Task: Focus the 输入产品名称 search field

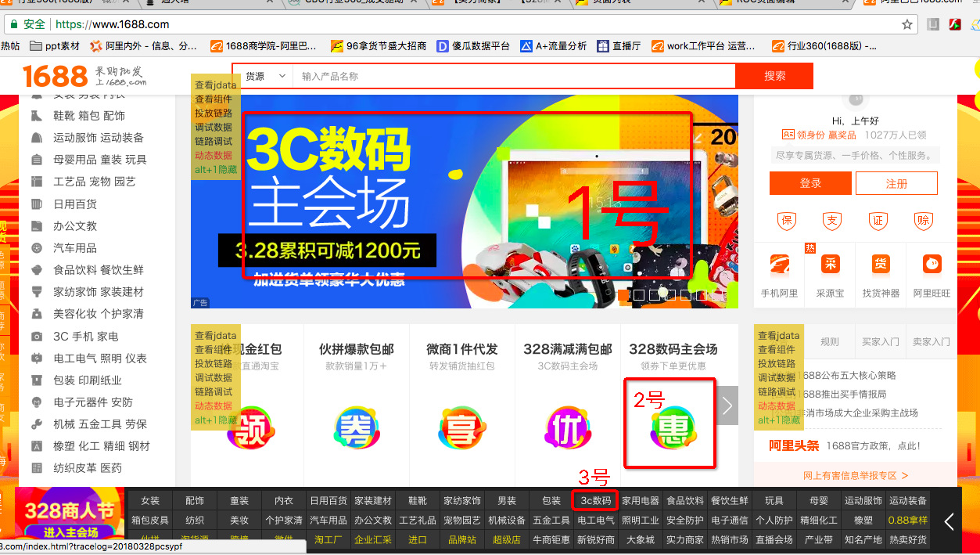Action: (x=514, y=76)
